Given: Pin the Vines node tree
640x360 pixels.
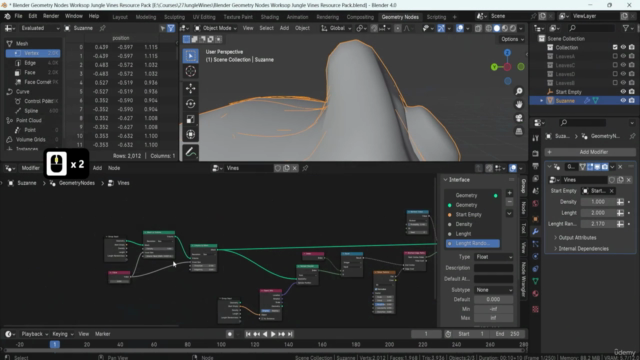Looking at the screenshot, I should click(305, 168).
